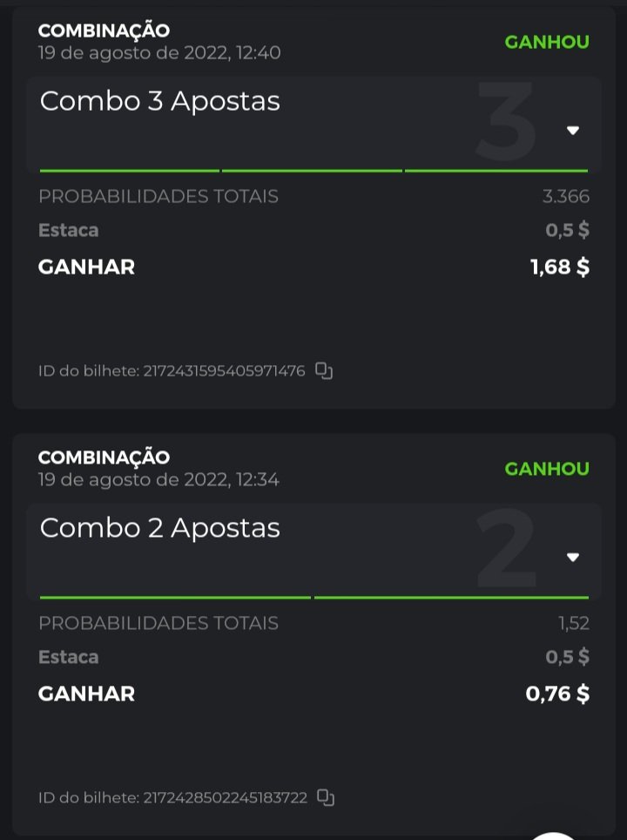Viewport: 627px width, 840px height.
Task: Tap the 1,68 $ win amount
Action: (560, 267)
